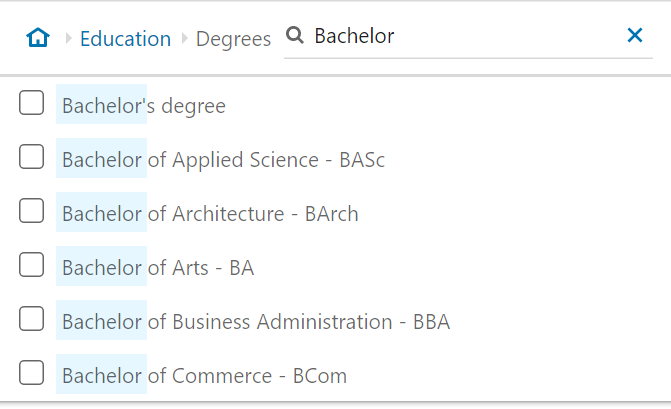
Task: Select the Degrees breadcrumb item
Action: coord(233,39)
